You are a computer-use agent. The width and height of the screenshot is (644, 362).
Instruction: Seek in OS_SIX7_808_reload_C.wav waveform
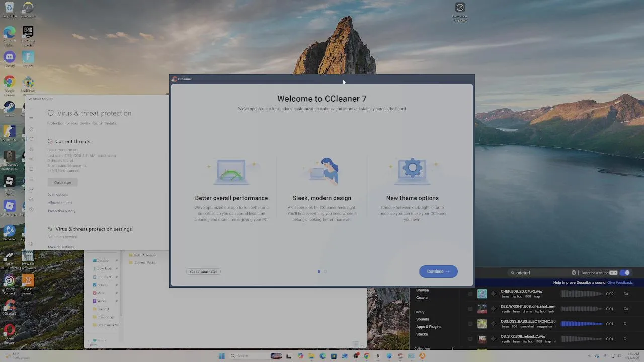[x=582, y=339]
